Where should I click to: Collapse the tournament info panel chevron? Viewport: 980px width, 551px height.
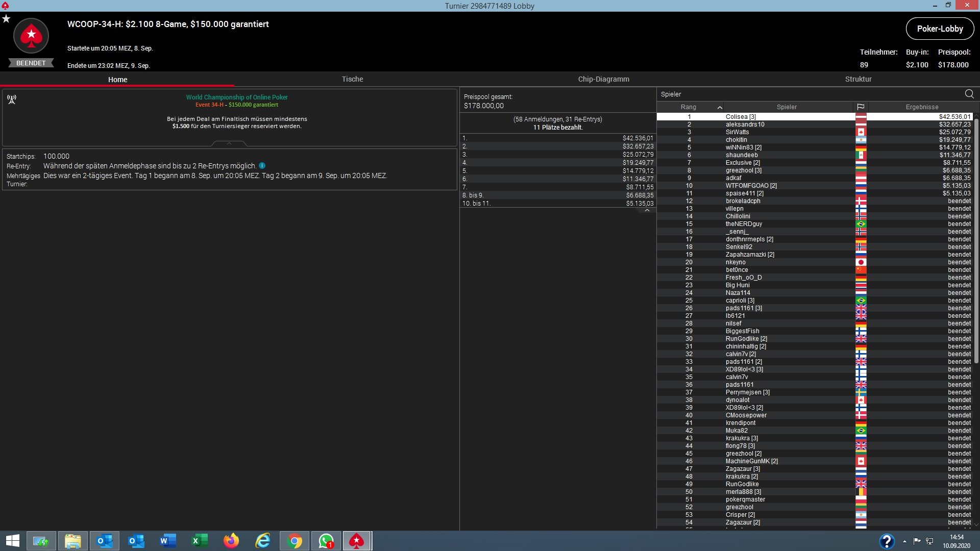(x=229, y=144)
